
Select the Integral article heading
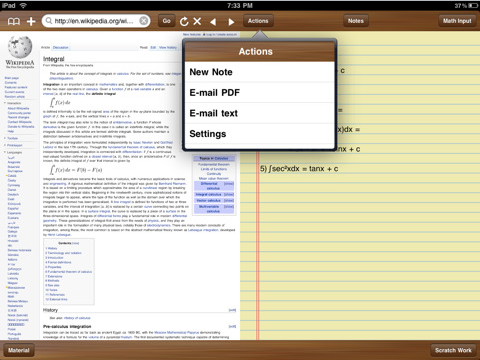(x=53, y=59)
